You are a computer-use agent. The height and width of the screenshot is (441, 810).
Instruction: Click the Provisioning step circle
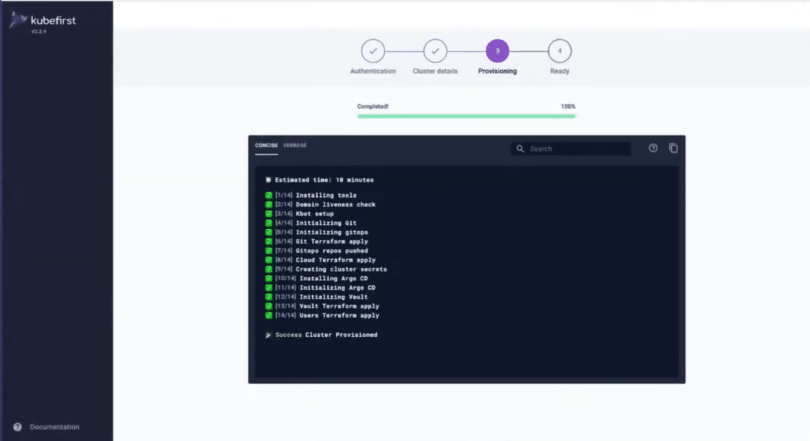(x=497, y=51)
